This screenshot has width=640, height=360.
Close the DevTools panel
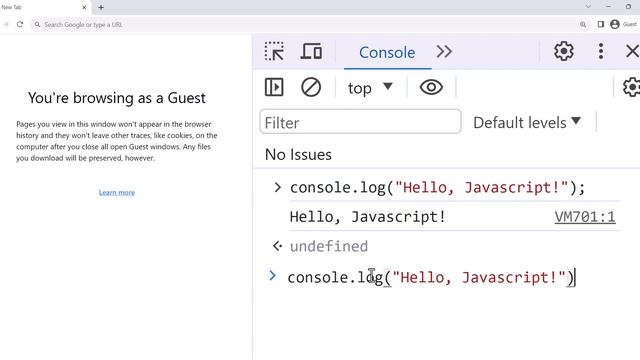tap(632, 51)
